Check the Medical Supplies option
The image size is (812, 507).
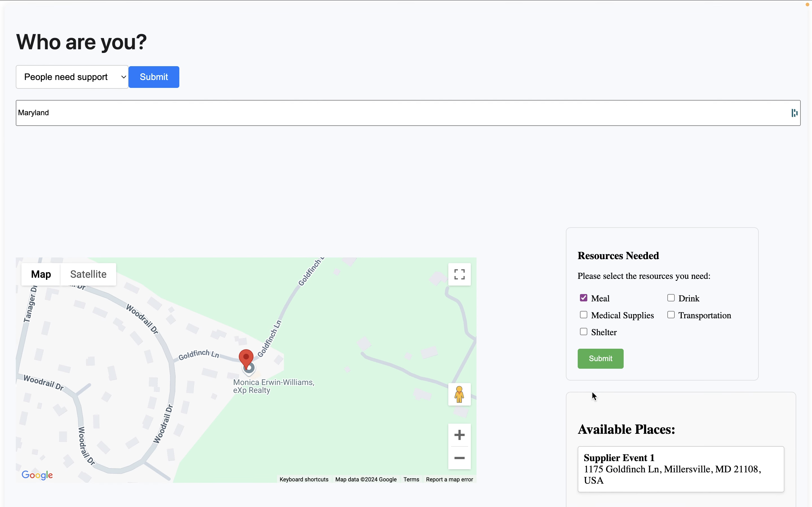point(584,315)
